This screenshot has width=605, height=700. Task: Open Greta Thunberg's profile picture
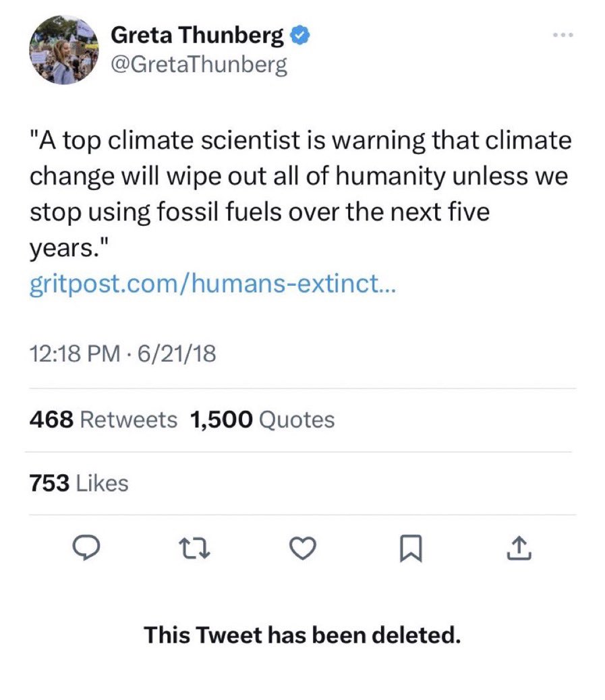tap(64, 49)
